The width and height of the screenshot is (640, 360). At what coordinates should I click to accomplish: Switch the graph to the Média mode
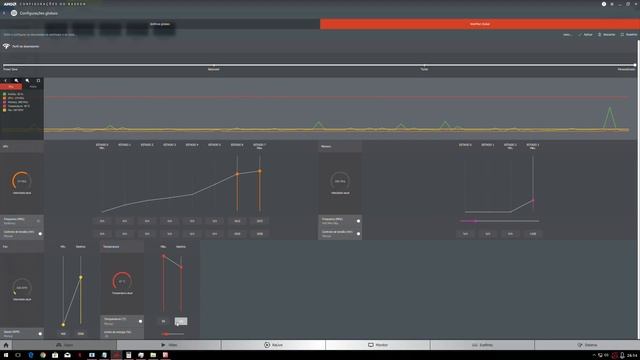pos(33,87)
